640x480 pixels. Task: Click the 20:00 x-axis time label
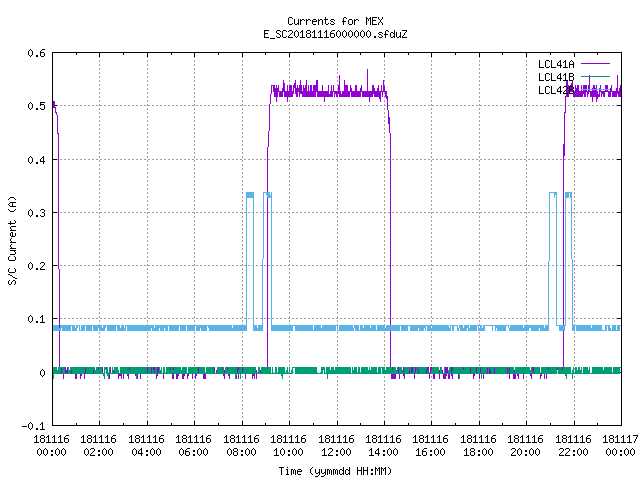pyautogui.click(x=525, y=452)
